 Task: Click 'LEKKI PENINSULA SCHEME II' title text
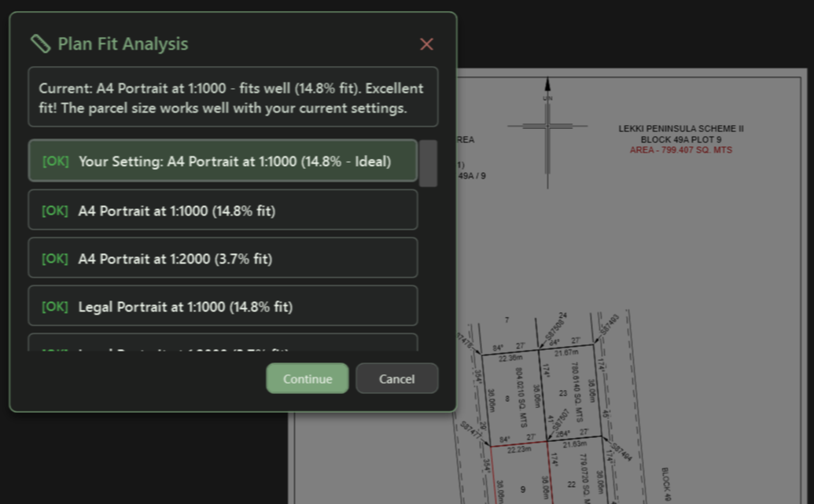[x=680, y=128]
